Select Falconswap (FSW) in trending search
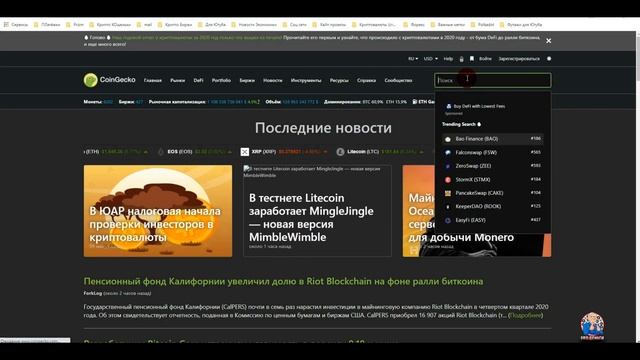640x360 pixels. coord(493,152)
